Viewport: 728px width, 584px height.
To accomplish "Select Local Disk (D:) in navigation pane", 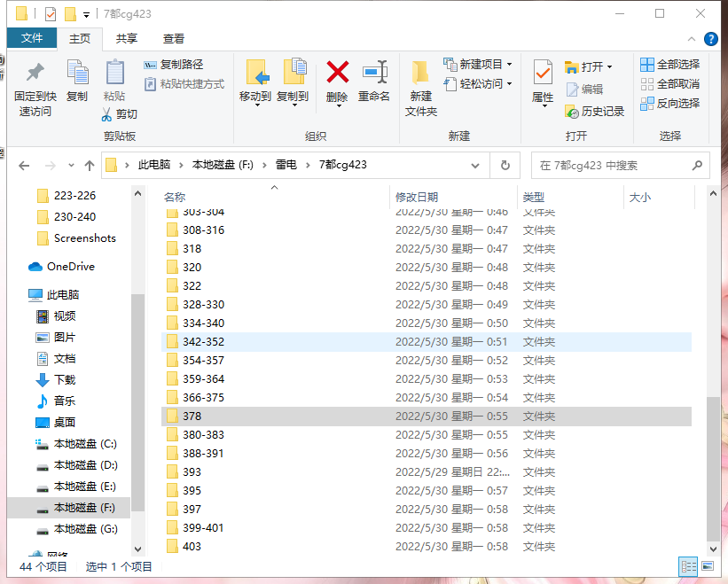I will tap(85, 465).
